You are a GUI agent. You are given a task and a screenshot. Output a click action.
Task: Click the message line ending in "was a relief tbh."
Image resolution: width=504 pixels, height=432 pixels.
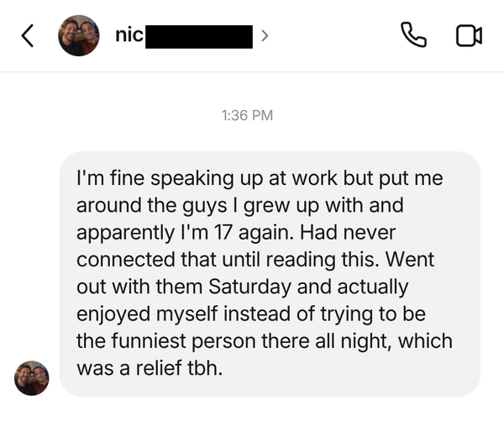(150, 367)
